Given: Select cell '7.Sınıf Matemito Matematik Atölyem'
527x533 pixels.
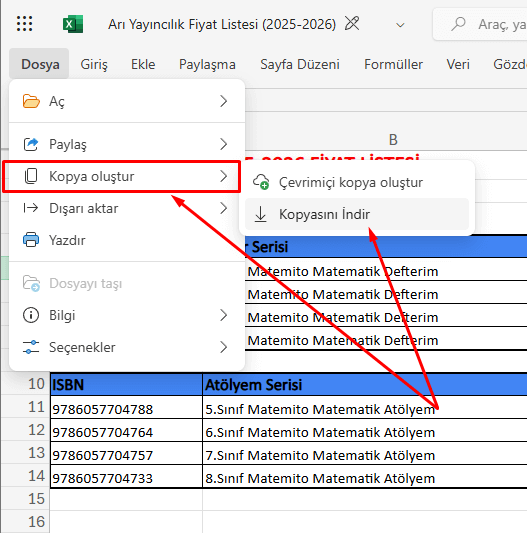Looking at the screenshot, I should (365, 453).
